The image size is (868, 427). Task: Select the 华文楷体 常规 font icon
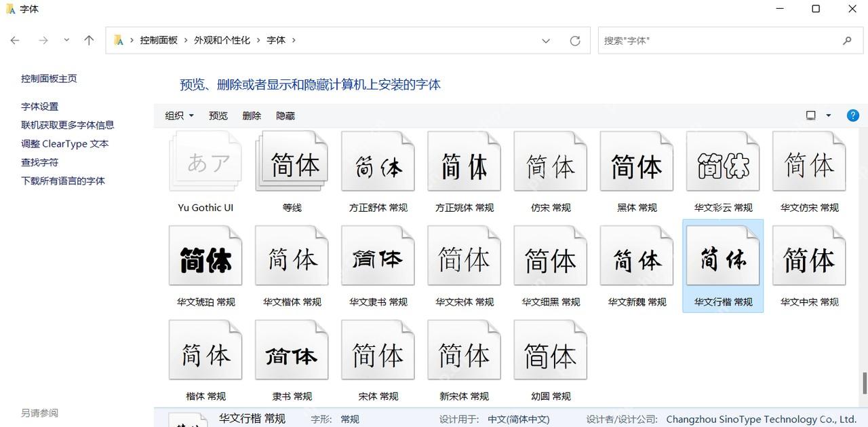(292, 256)
